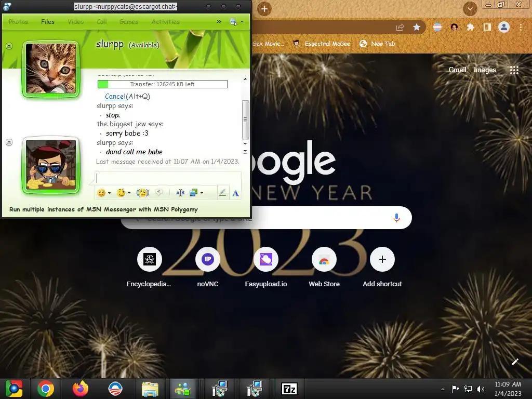Open the wink selector in Messenger
The image size is (532, 399).
[121, 193]
